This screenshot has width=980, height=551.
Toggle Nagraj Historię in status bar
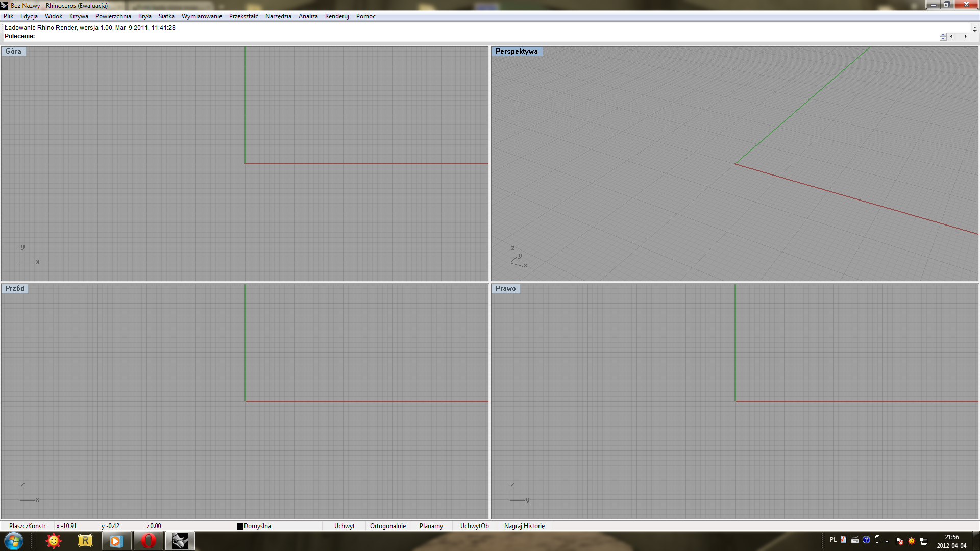point(524,526)
